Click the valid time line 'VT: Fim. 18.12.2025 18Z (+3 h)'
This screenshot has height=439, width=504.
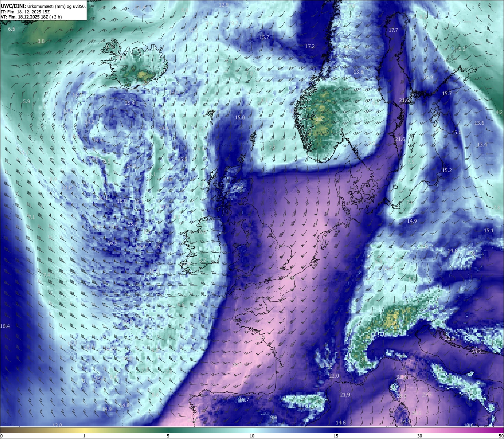pyautogui.click(x=31, y=17)
